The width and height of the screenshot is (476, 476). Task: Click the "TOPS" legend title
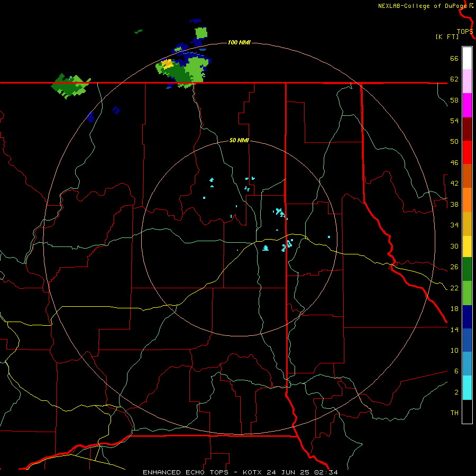pos(465,32)
